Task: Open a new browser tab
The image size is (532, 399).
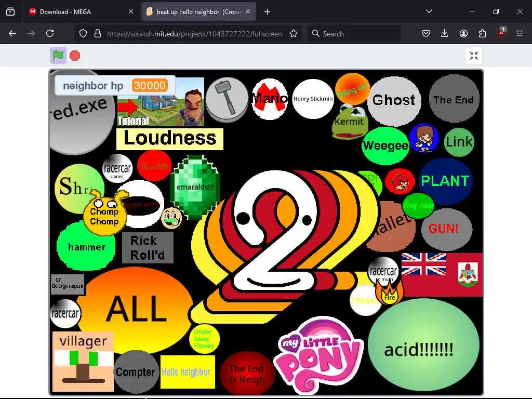Action: (x=267, y=12)
